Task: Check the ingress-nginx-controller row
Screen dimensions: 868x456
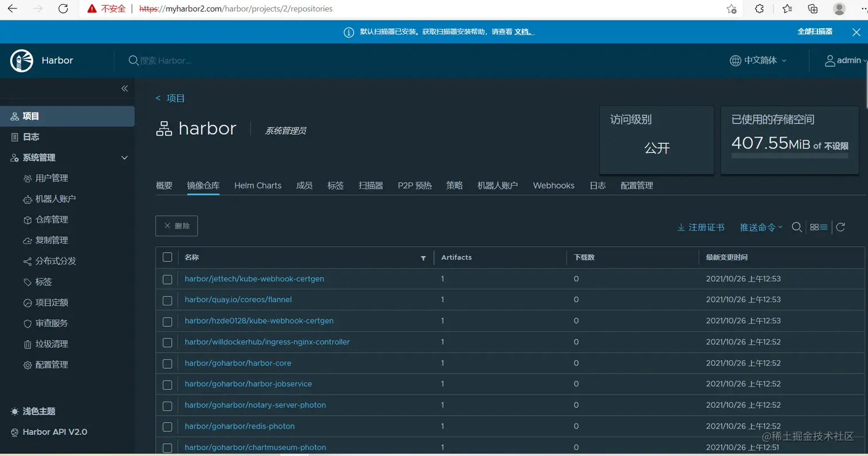Action: click(x=167, y=342)
